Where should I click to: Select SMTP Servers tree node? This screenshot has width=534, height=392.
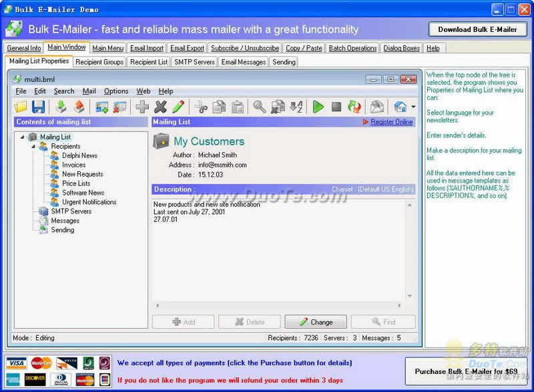[71, 211]
